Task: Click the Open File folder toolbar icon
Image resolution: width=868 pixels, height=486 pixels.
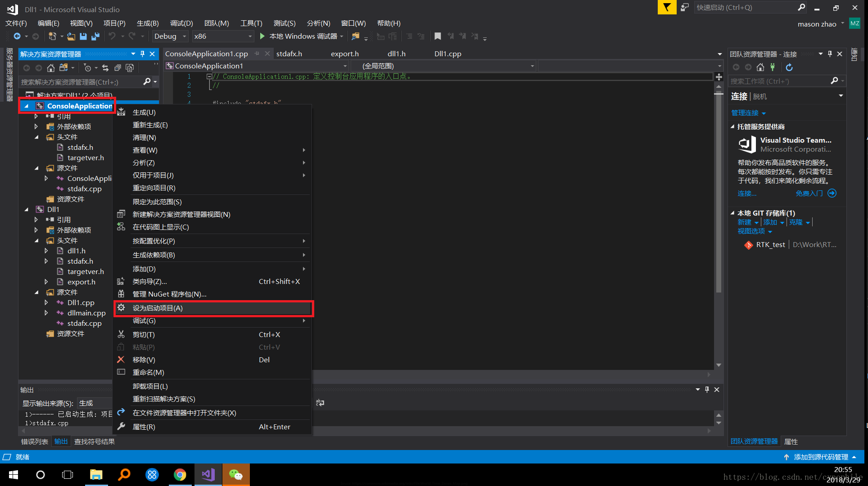Action: point(71,36)
